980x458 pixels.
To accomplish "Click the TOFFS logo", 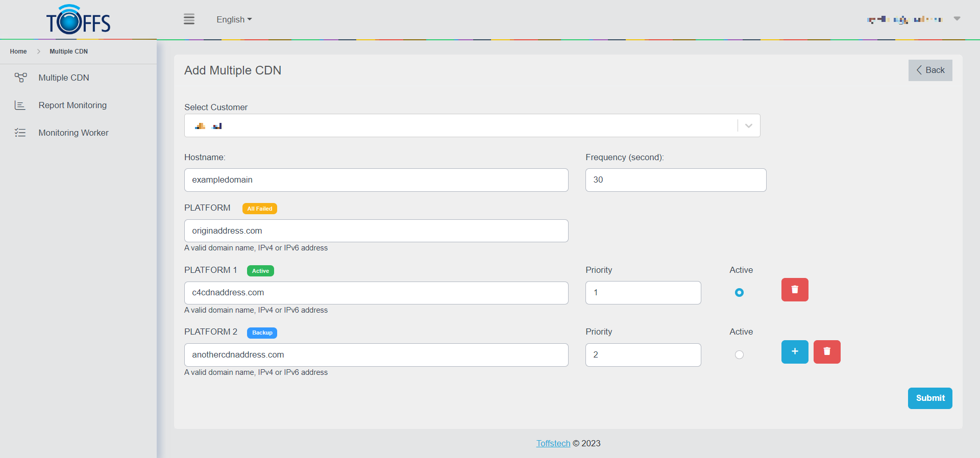I will point(78,20).
